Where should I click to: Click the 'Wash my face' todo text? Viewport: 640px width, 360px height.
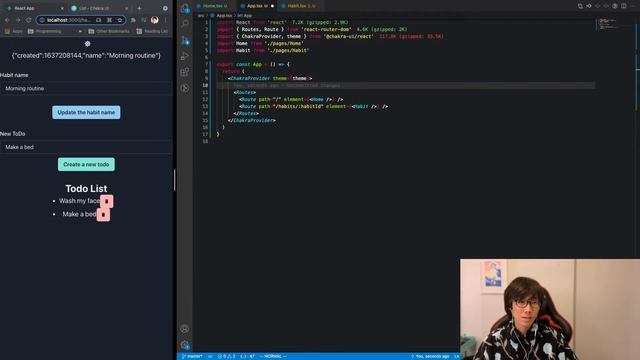coord(80,201)
